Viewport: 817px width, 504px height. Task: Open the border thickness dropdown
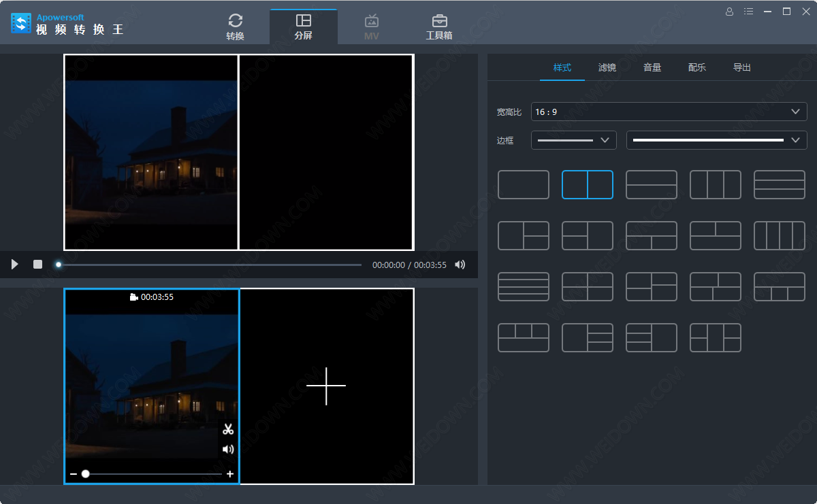(573, 140)
